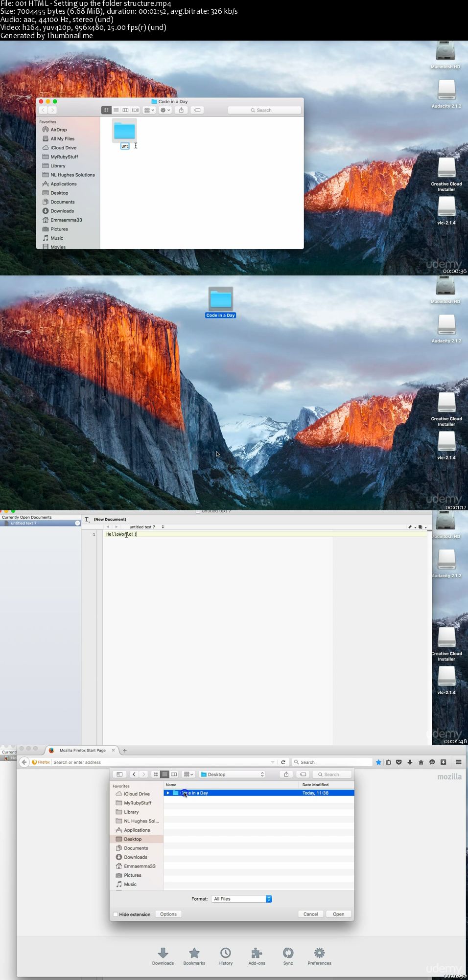This screenshot has height=980, width=468.
Task: Click the HelloWorld! text on line 1
Action: [121, 534]
